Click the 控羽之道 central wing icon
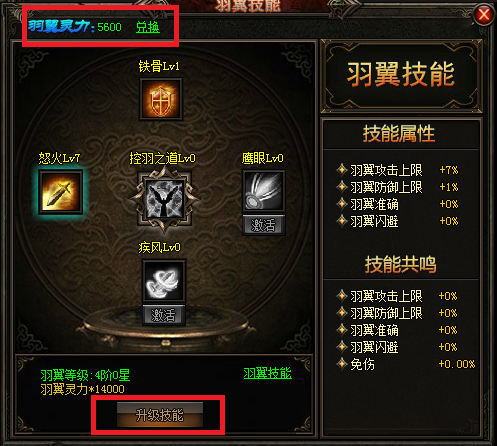 click(164, 199)
